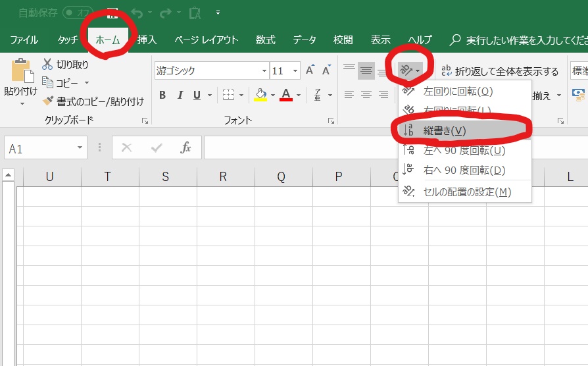This screenshot has height=366, width=588.
Task: Open the クリップボード group dialog launcher
Action: click(145, 121)
